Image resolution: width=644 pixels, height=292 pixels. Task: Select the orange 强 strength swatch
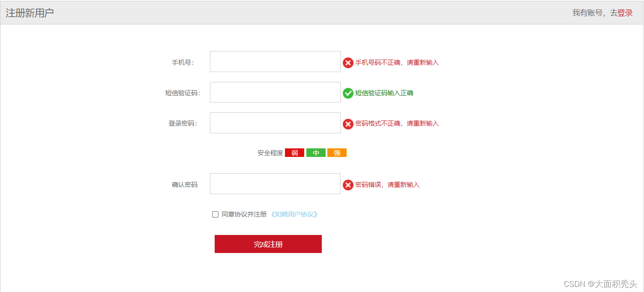coord(337,153)
